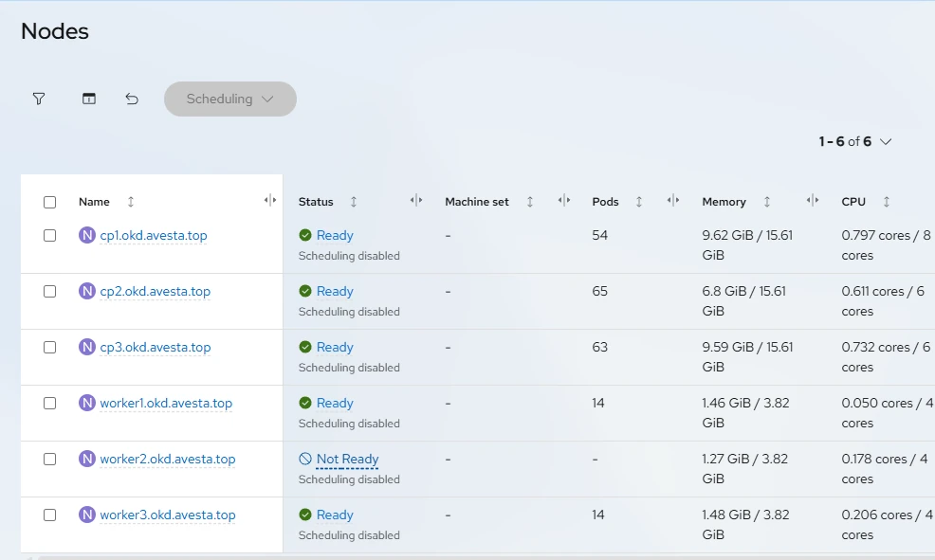Click the Name column resize handle icon
The width and height of the screenshot is (935, 560).
(270, 200)
